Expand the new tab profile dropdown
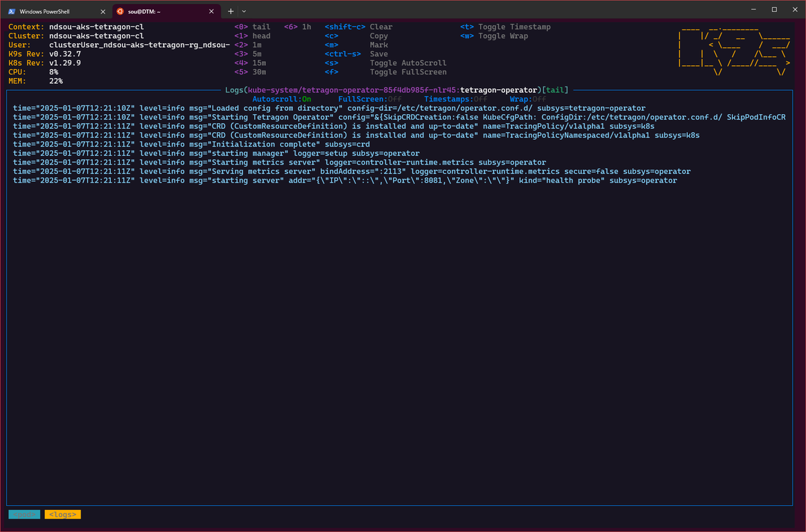Screen dimensions: 806x532 pyautogui.click(x=244, y=11)
